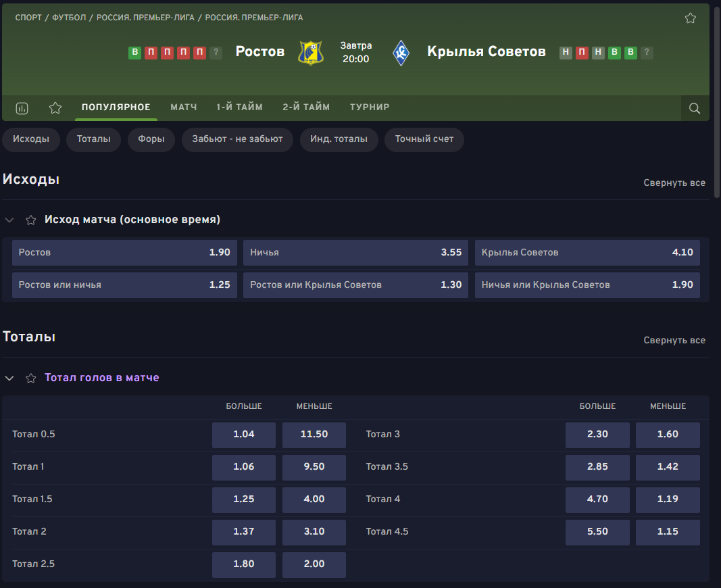The image size is (721, 588).
Task: Choose Тотал 2.5 Меньше at 2.00
Action: click(314, 564)
